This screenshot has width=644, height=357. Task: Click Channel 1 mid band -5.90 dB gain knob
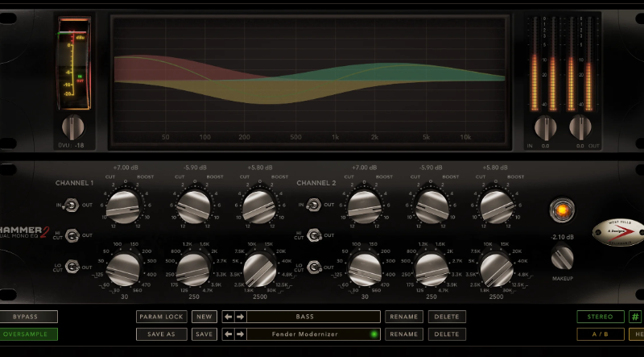194,206
